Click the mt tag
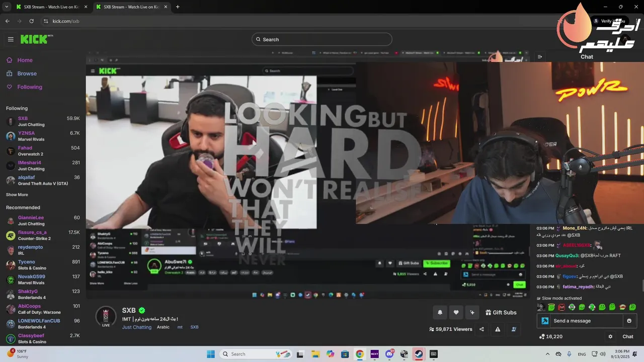Image resolution: width=644 pixels, height=362 pixels. (x=180, y=327)
